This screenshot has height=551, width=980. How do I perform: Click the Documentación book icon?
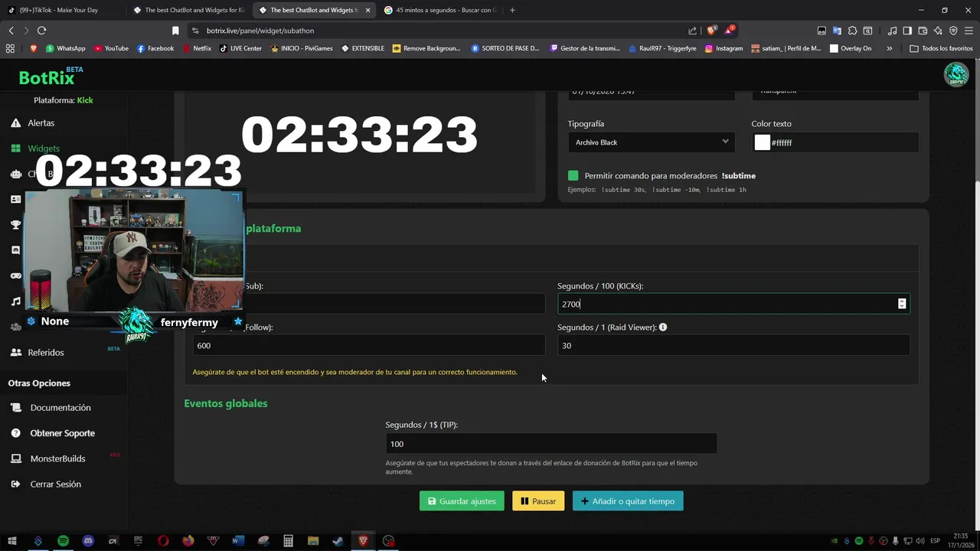click(16, 408)
